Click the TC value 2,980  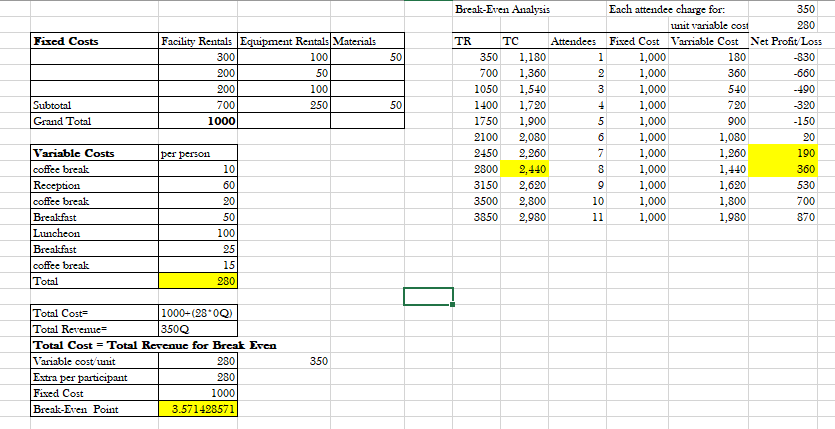tap(523, 217)
